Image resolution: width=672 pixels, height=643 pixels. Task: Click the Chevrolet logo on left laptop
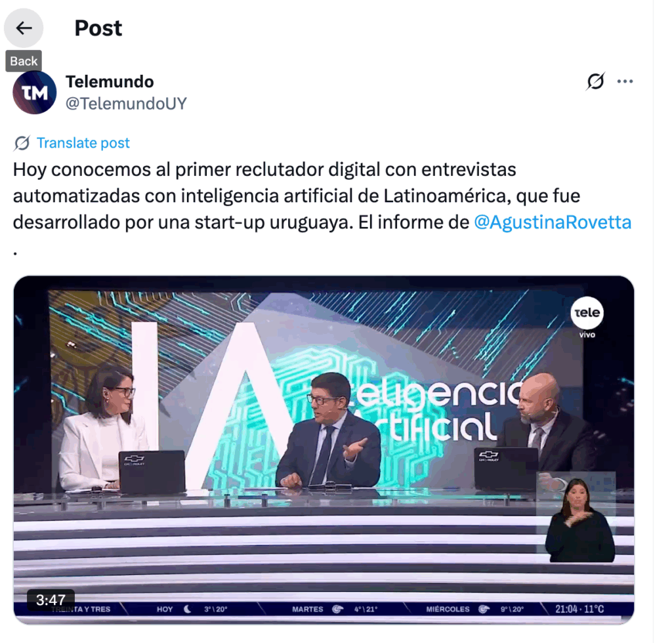pyautogui.click(x=134, y=460)
